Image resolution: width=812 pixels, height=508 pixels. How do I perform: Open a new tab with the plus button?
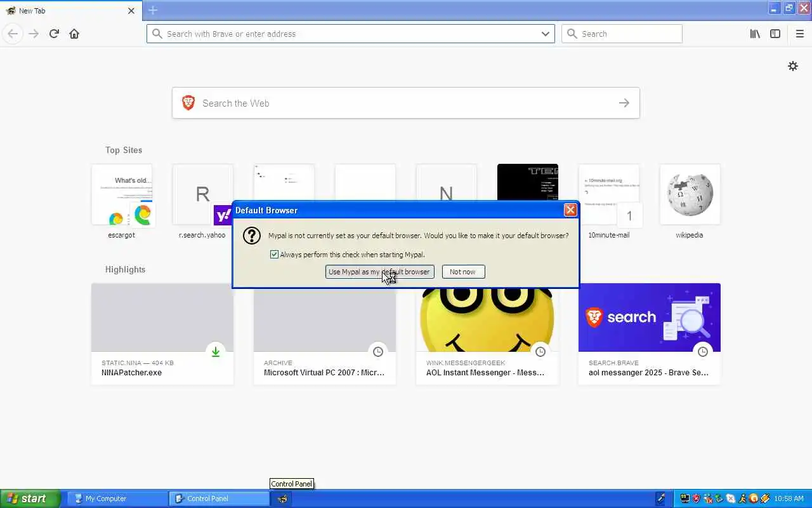point(153,10)
